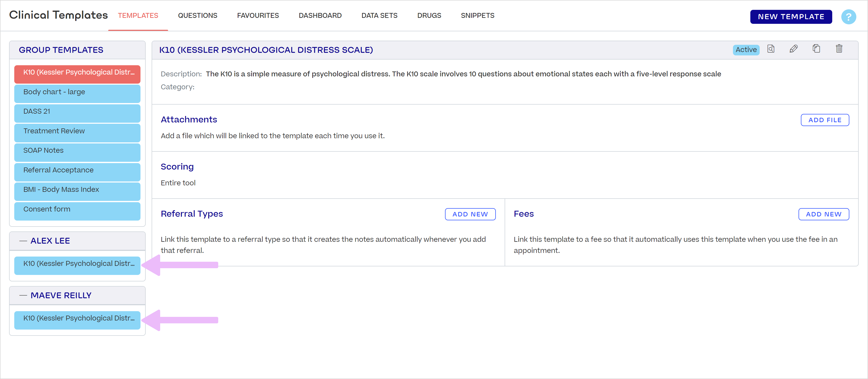This screenshot has width=868, height=379.
Task: Open the DASS 21 template
Action: (x=77, y=113)
